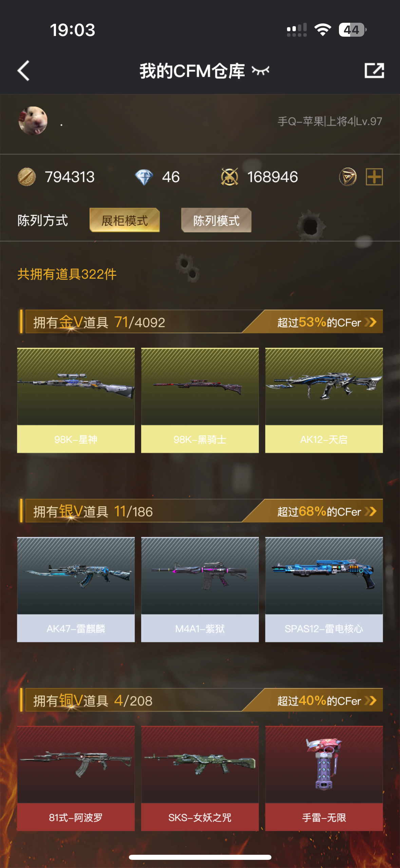Click the plus recharge icon
Image resolution: width=400 pixels, height=868 pixels.
[374, 177]
